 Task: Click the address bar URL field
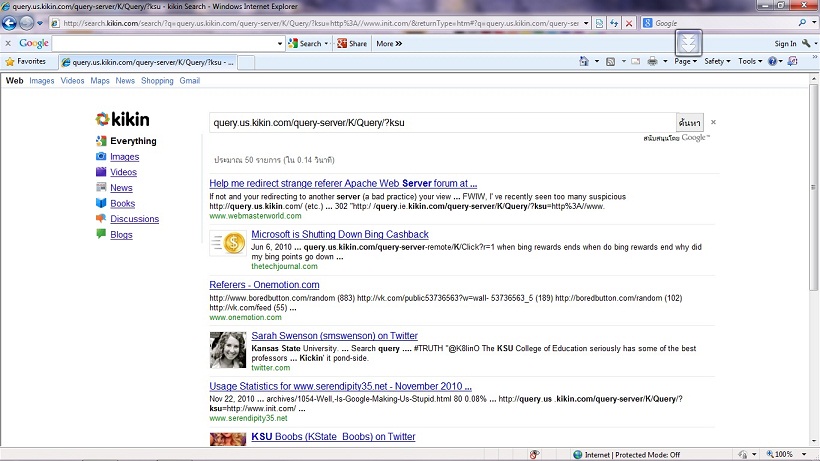click(320, 23)
